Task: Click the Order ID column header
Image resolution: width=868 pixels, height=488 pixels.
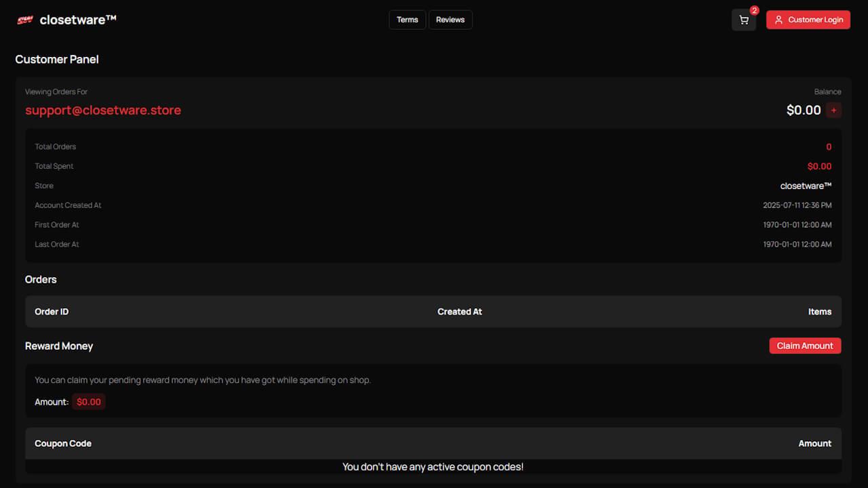Action: pos(52,311)
